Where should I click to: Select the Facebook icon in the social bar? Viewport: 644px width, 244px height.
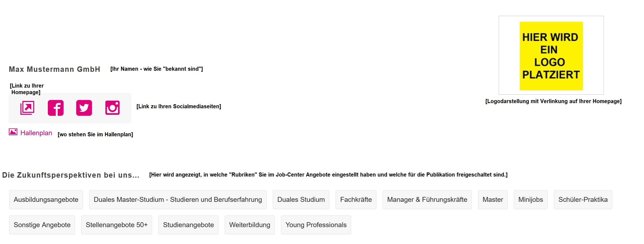tap(55, 108)
